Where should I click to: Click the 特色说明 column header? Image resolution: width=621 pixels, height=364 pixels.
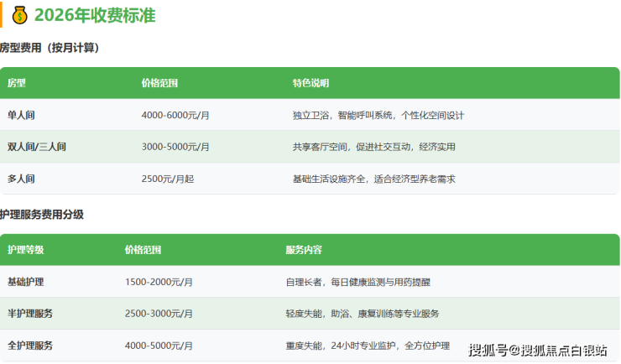310,84
